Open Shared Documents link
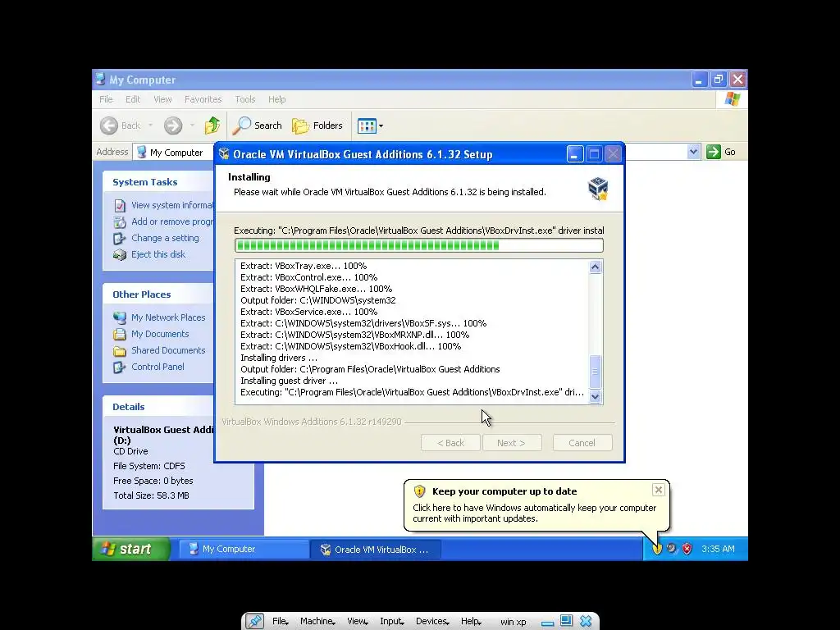Image resolution: width=840 pixels, height=630 pixels. 168,350
